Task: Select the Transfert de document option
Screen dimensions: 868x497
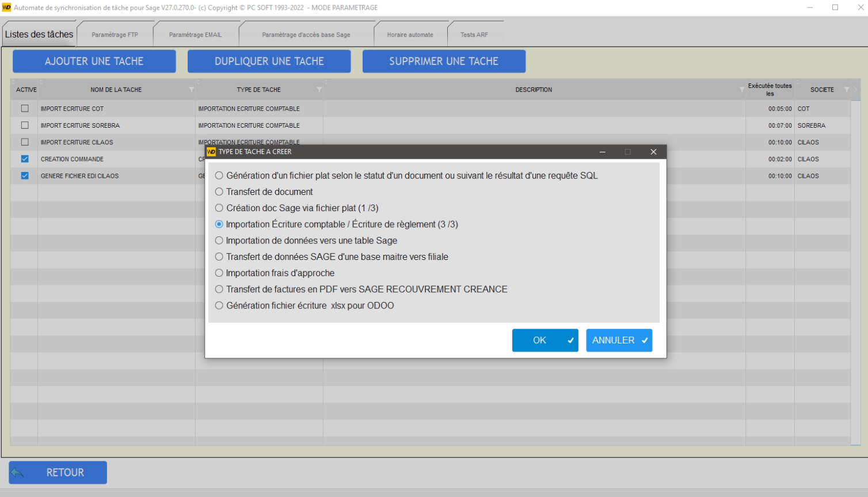Action: click(x=219, y=192)
